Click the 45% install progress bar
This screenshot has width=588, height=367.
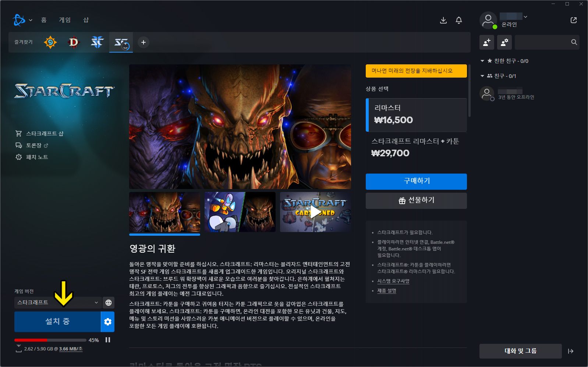(x=50, y=340)
